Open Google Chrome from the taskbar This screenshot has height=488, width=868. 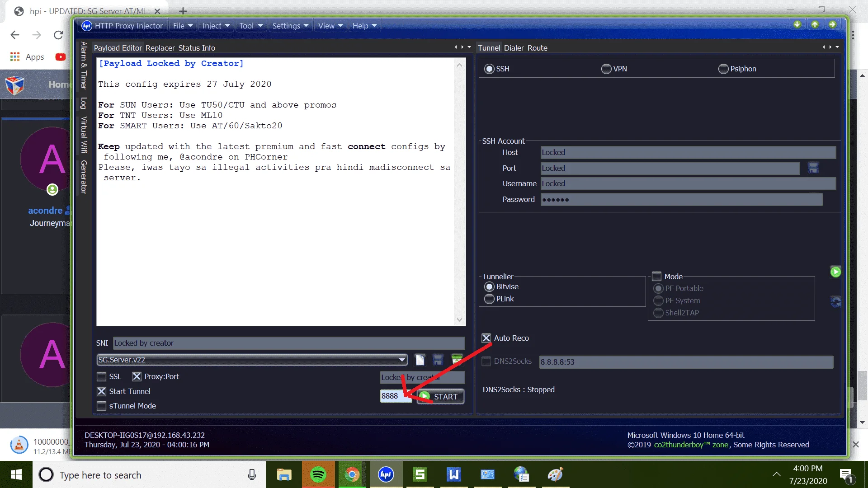[x=352, y=475]
